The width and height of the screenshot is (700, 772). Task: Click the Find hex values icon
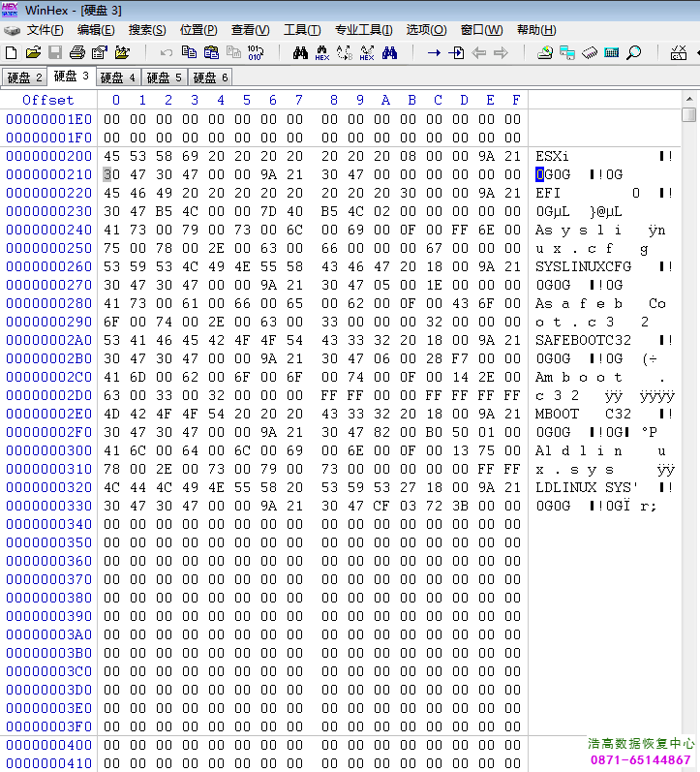click(x=322, y=52)
